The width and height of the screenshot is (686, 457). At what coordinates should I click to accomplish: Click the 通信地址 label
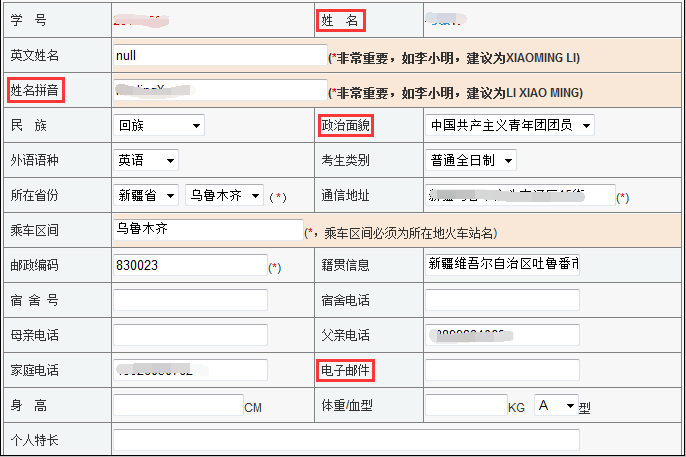click(345, 195)
